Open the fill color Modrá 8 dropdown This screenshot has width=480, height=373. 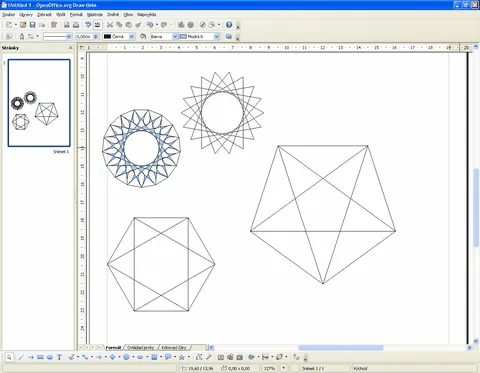coord(217,36)
